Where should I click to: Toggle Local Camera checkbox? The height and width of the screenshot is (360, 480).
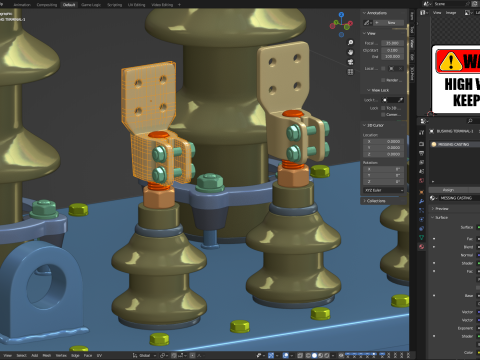383,68
